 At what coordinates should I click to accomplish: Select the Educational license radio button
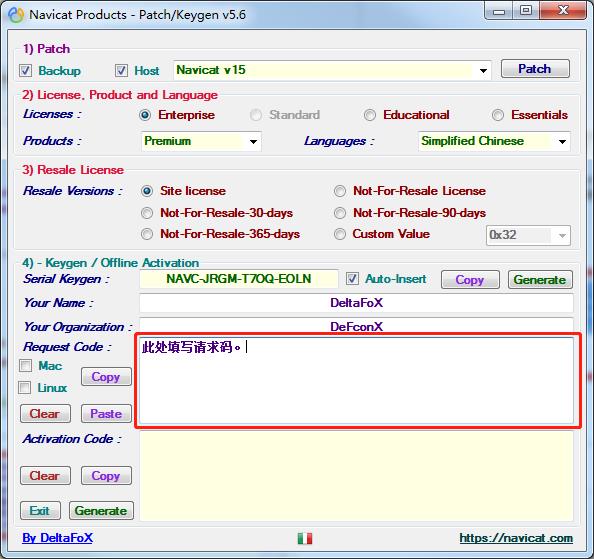coord(370,115)
